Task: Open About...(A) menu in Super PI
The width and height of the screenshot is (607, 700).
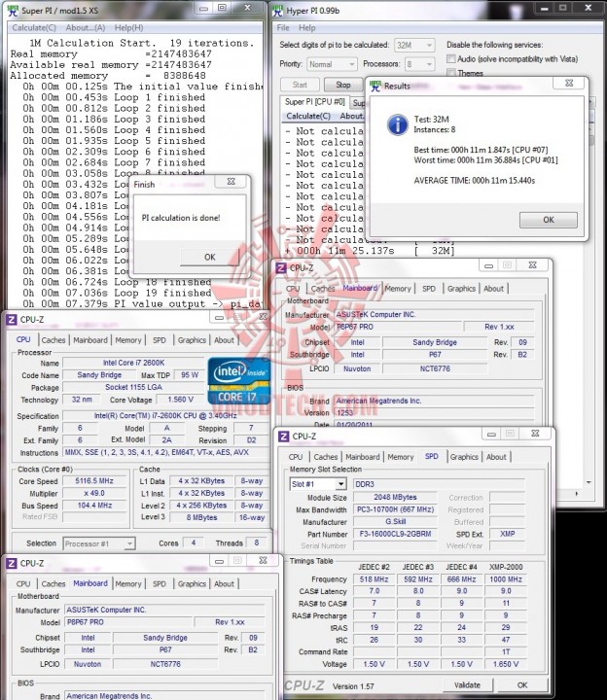Action: pos(86,27)
